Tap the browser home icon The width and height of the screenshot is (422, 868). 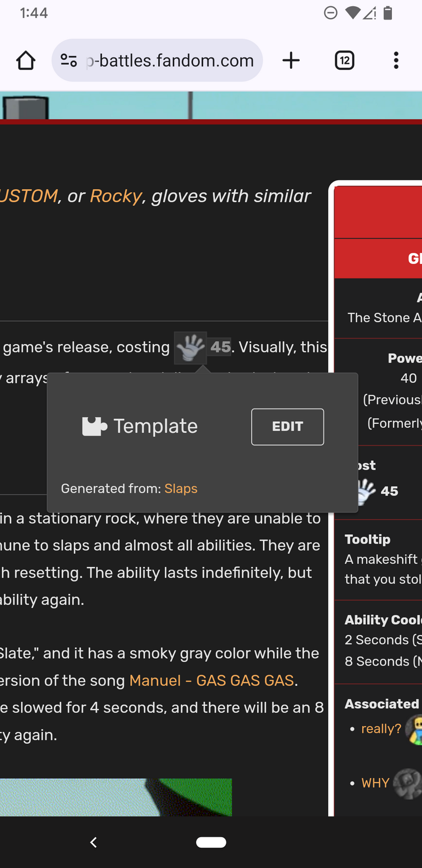click(26, 60)
